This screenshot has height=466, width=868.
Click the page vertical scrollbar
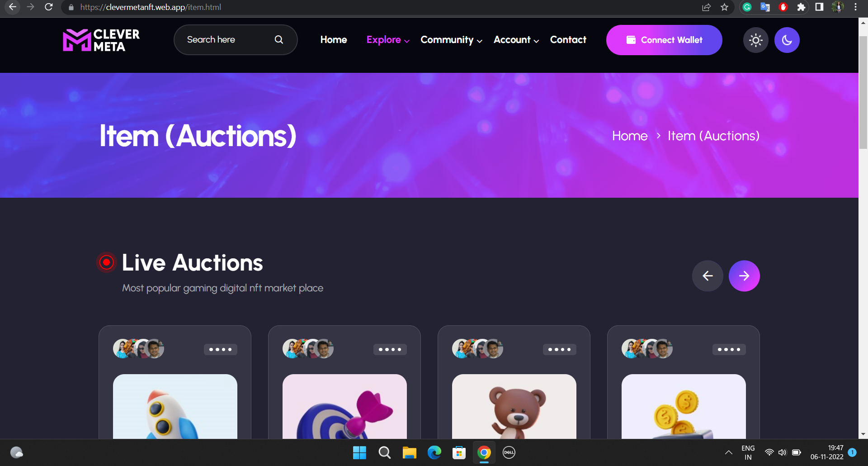tap(863, 93)
